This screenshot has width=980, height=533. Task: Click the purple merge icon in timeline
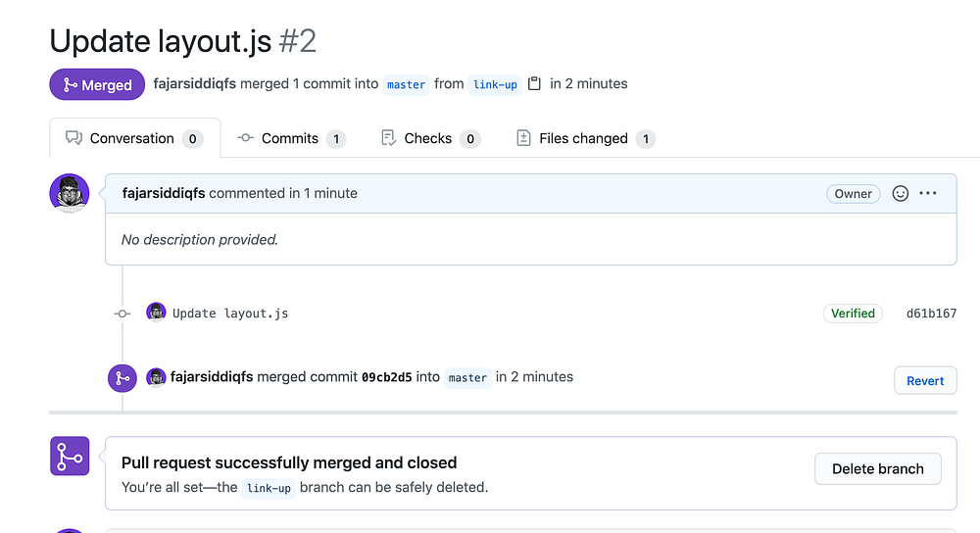point(122,377)
